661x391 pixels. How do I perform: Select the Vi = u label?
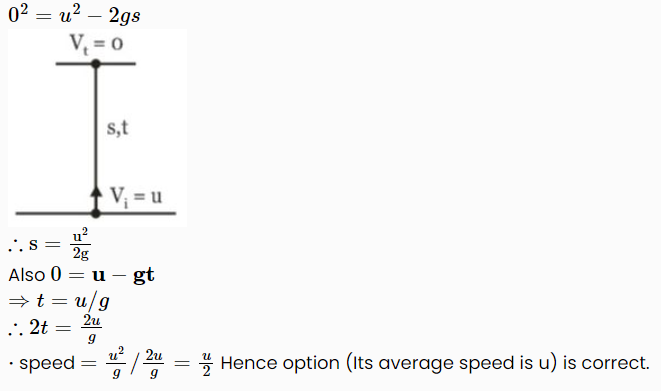(x=136, y=197)
